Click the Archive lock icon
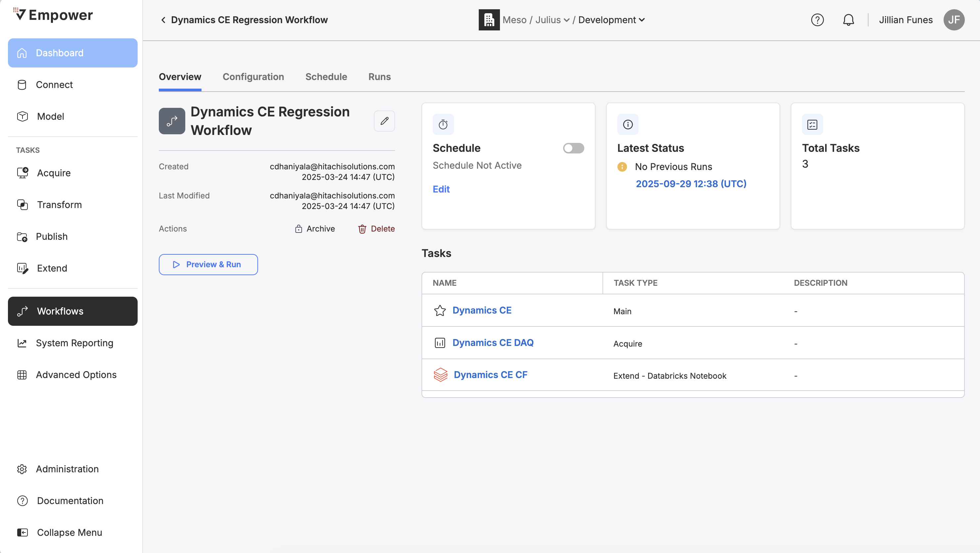 pos(299,229)
